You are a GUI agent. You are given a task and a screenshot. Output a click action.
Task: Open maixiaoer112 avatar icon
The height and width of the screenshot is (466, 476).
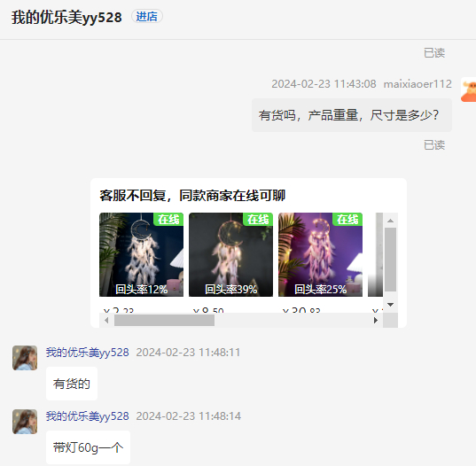click(x=468, y=89)
